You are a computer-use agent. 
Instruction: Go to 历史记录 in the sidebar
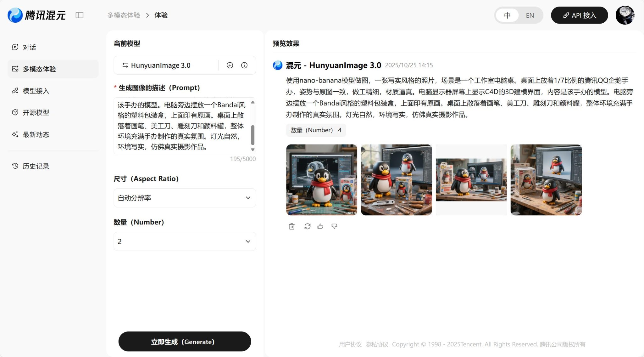tap(36, 166)
